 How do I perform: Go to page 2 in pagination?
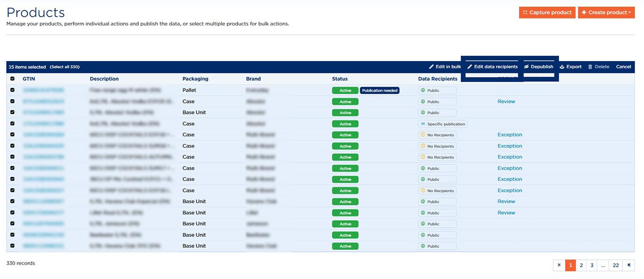click(x=581, y=265)
